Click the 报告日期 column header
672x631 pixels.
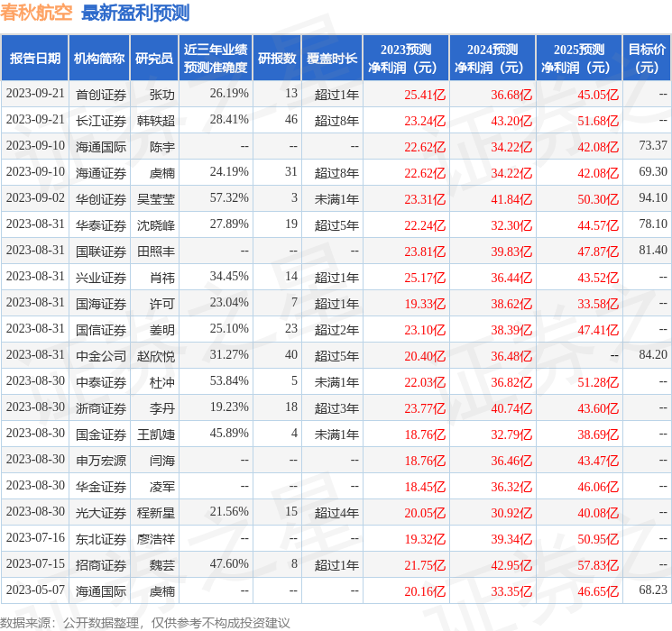point(34,59)
